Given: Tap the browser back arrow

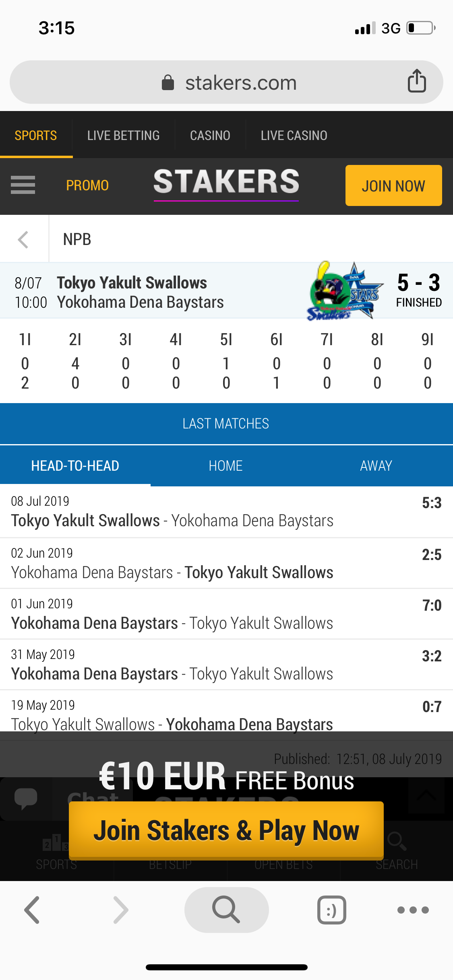Looking at the screenshot, I should (x=32, y=910).
